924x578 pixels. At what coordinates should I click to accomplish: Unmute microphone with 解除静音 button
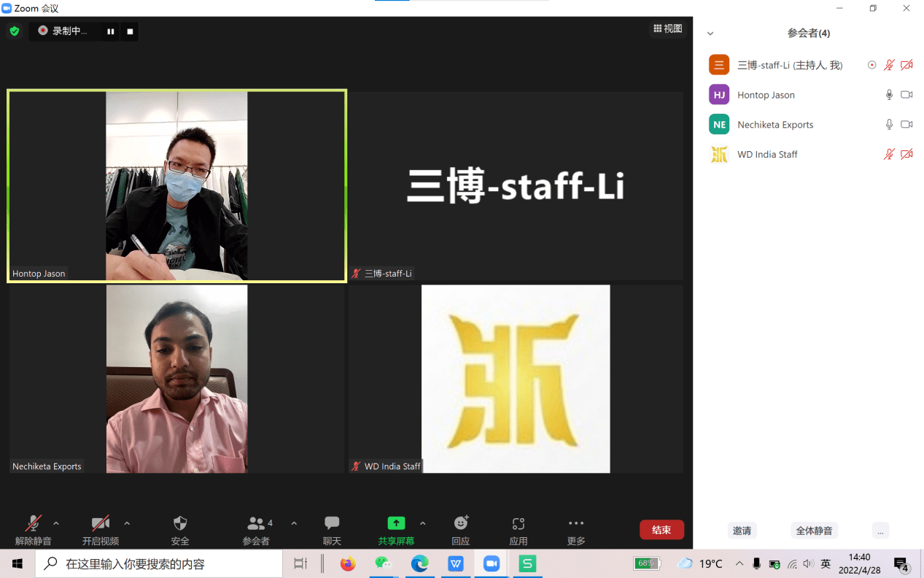point(34,531)
